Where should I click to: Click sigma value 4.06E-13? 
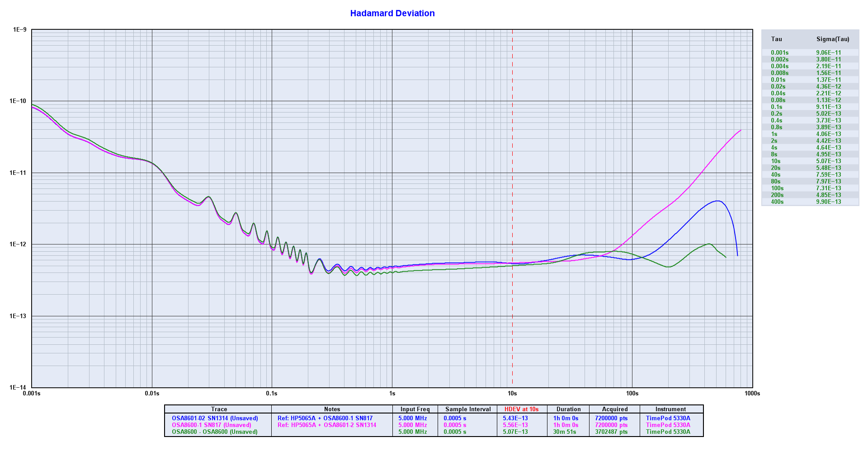[829, 134]
